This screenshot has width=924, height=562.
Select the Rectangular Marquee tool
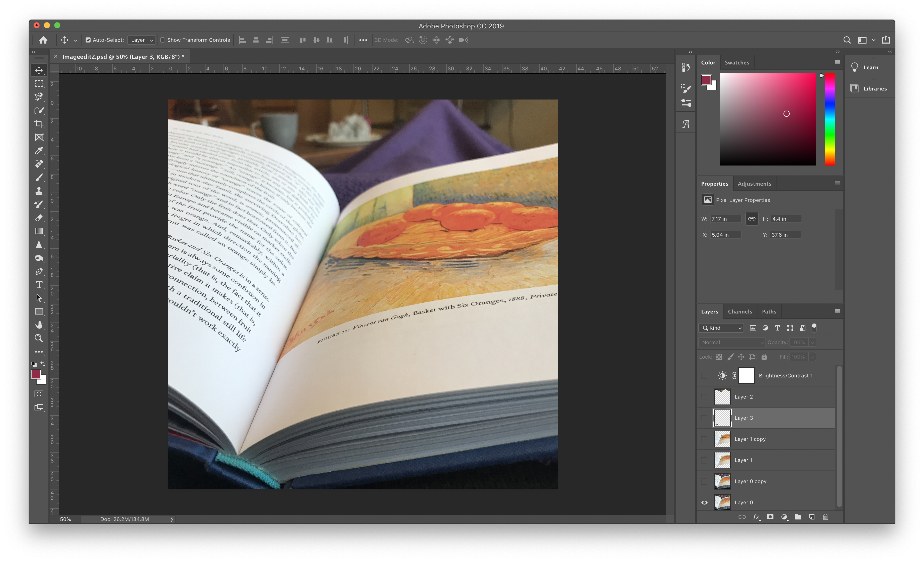39,84
